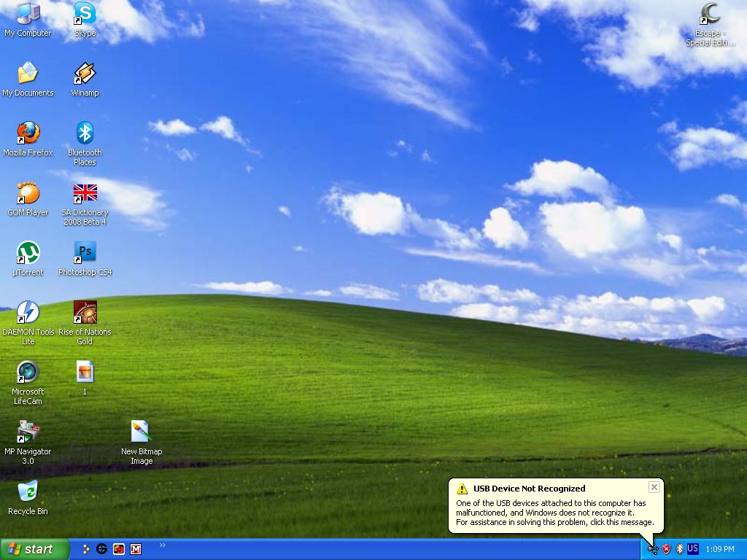Open the Start menu

tap(35, 549)
